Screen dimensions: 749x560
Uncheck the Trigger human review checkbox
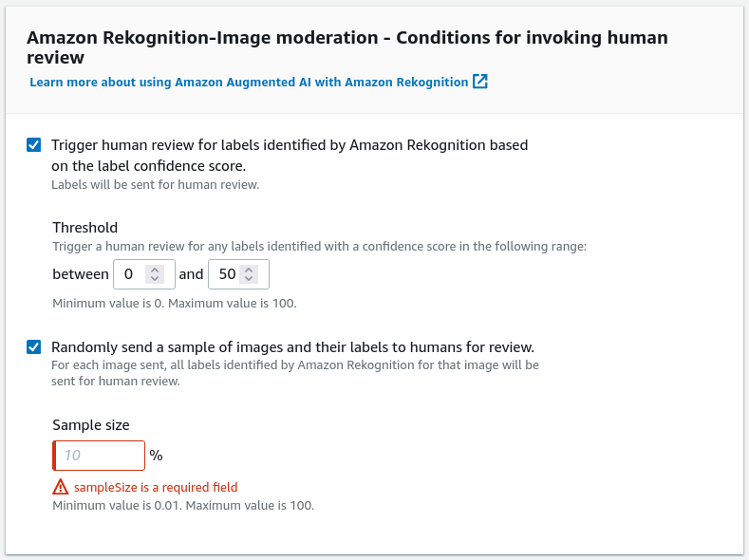point(34,144)
